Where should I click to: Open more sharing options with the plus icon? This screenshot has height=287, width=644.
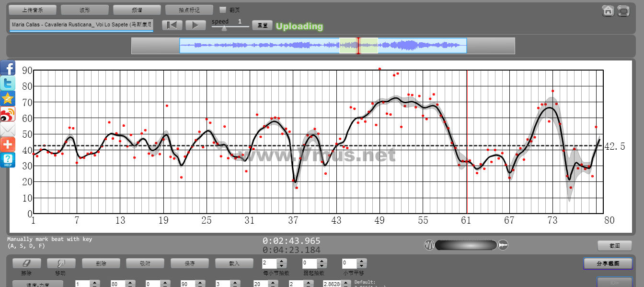8,144
